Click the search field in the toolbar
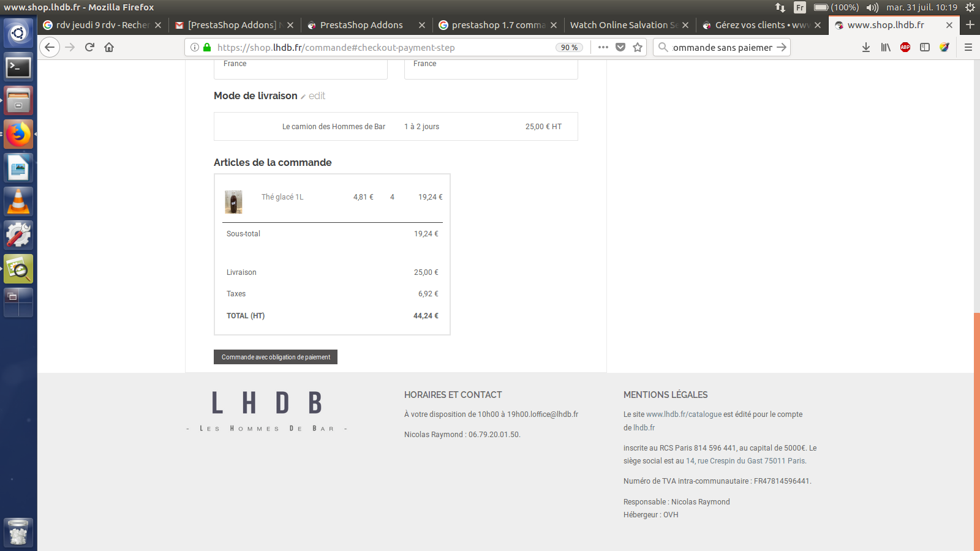 coord(722,47)
